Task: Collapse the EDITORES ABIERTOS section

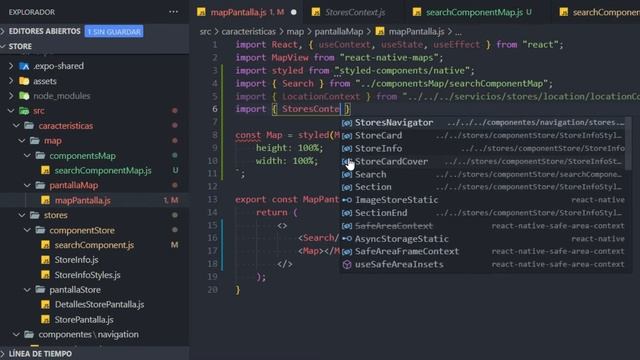Action: tap(3, 31)
